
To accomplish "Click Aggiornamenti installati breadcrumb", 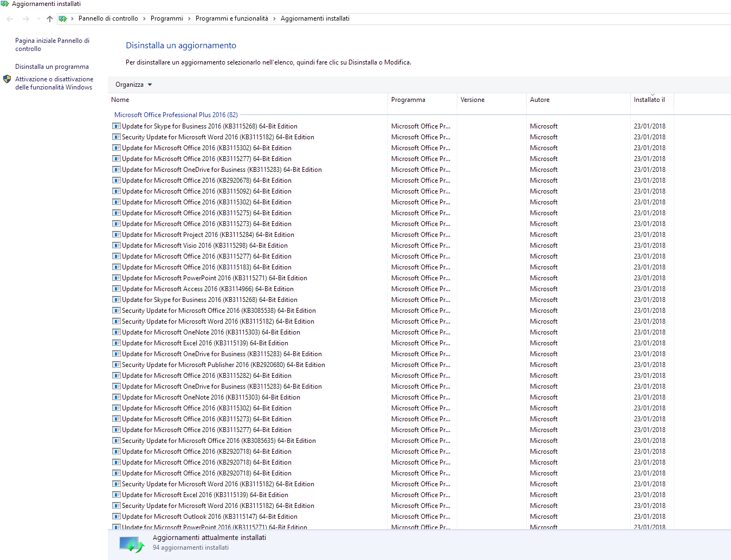I will point(315,18).
